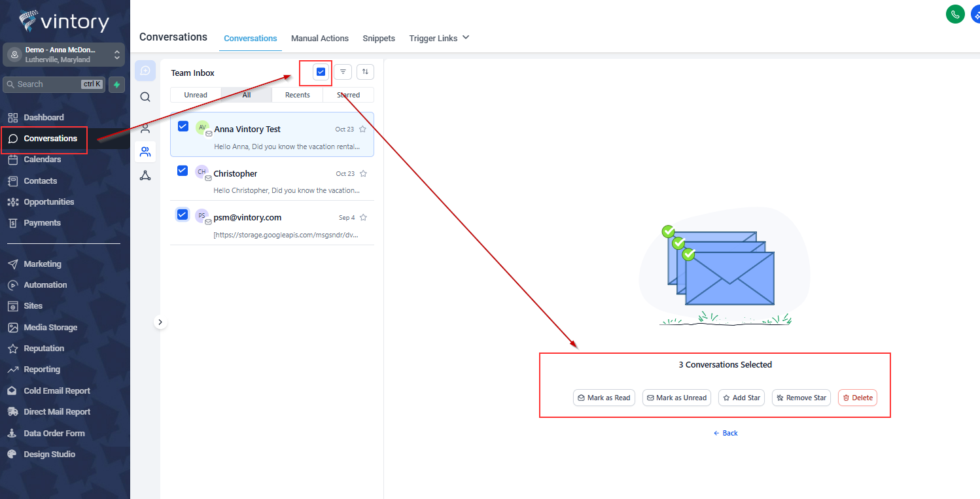Open the Demo account location switcher
Screen dimensions: 980x499
click(x=64, y=54)
